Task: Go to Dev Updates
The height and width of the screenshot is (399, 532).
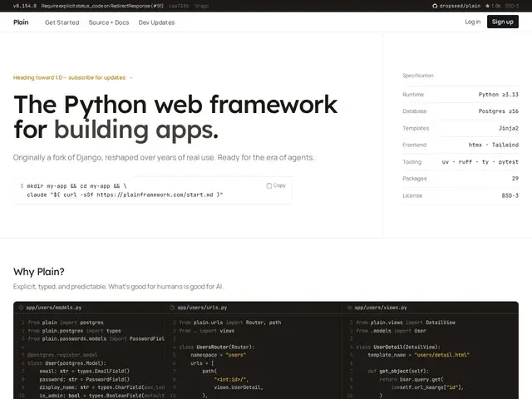Action: [x=156, y=22]
